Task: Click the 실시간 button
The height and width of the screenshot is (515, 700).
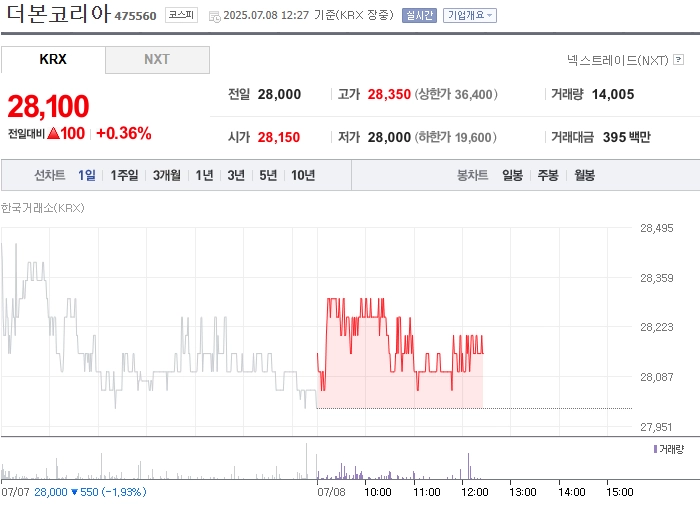Action: (x=419, y=16)
